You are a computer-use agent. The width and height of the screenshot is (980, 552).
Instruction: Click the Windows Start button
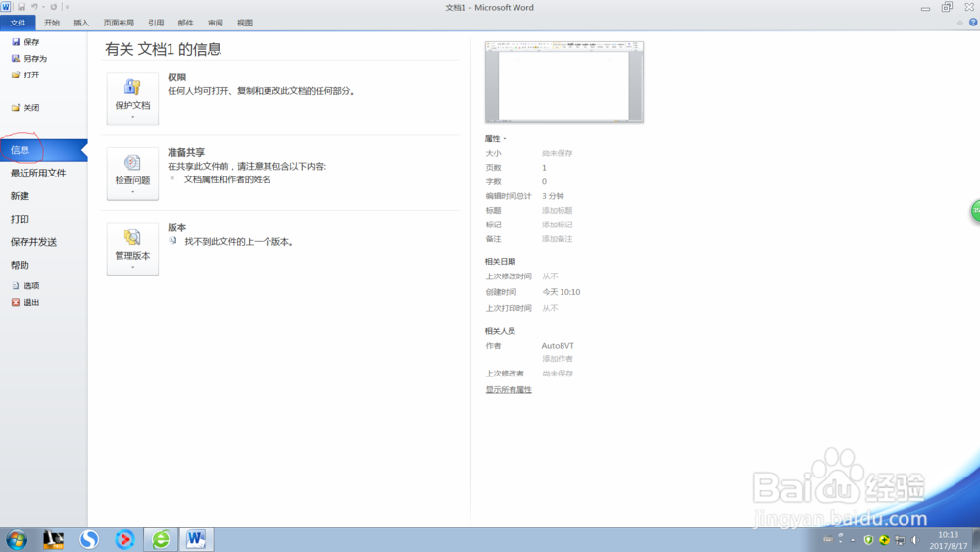coord(17,539)
